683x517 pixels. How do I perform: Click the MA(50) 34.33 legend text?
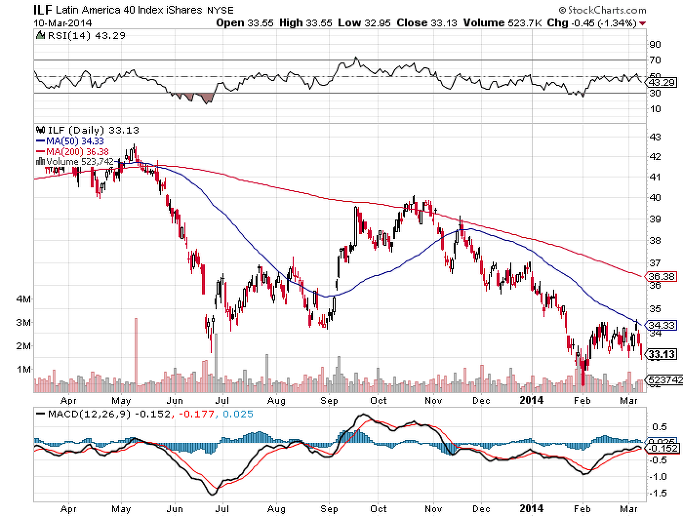click(x=75, y=141)
